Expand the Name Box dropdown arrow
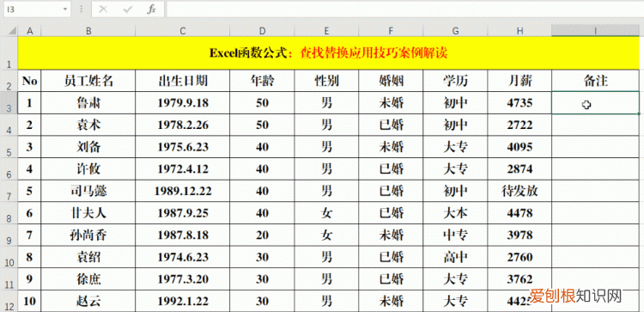 click(65, 9)
